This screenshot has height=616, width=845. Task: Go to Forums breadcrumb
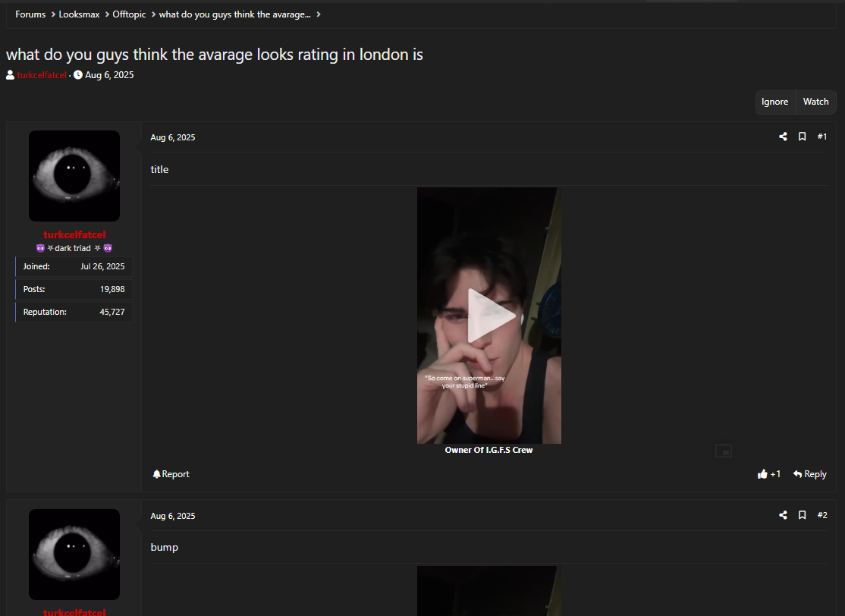(x=30, y=14)
